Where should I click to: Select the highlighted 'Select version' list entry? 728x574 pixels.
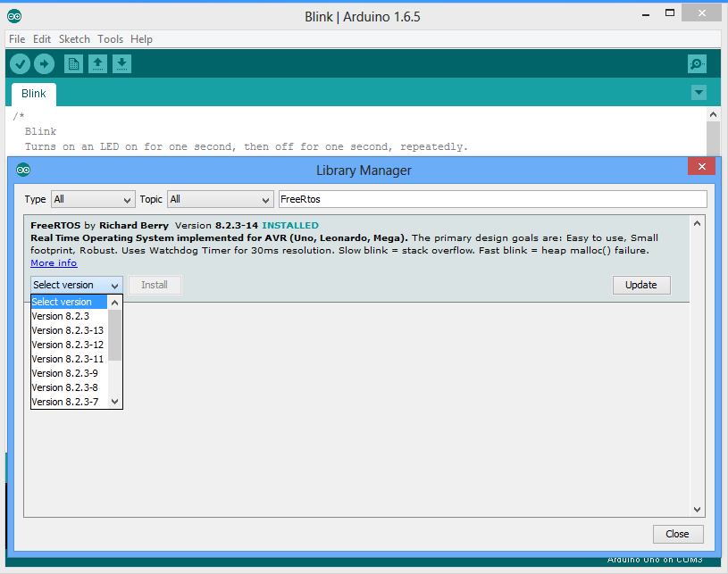pos(69,302)
